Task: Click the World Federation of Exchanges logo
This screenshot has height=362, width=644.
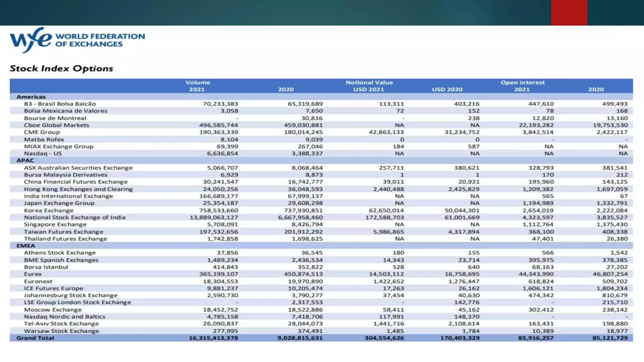Action: 77,40
